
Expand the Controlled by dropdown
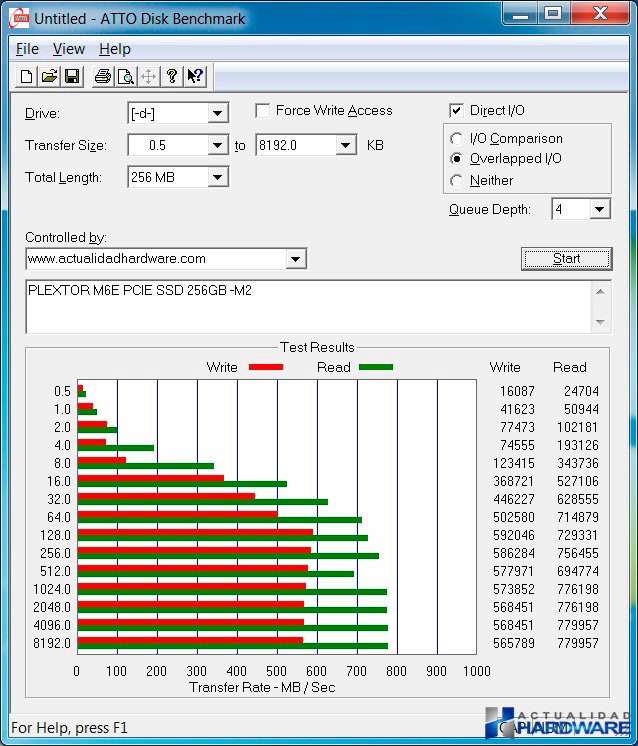pos(295,259)
